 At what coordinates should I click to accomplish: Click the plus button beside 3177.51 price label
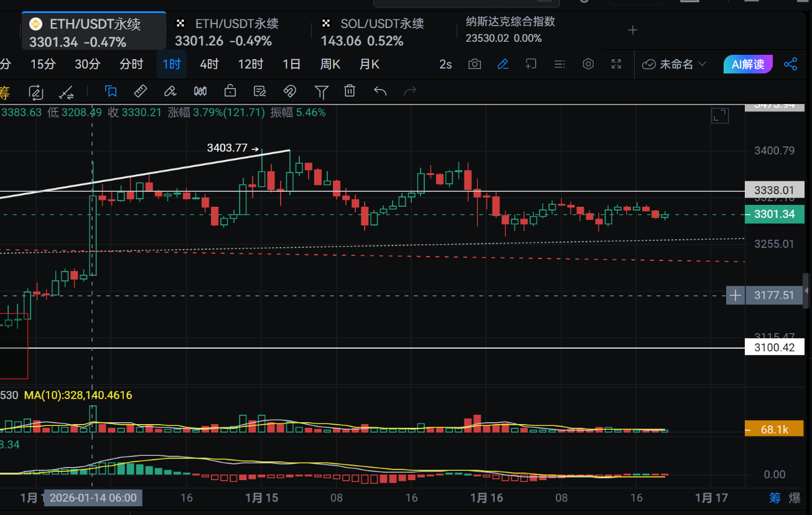pyautogui.click(x=735, y=295)
